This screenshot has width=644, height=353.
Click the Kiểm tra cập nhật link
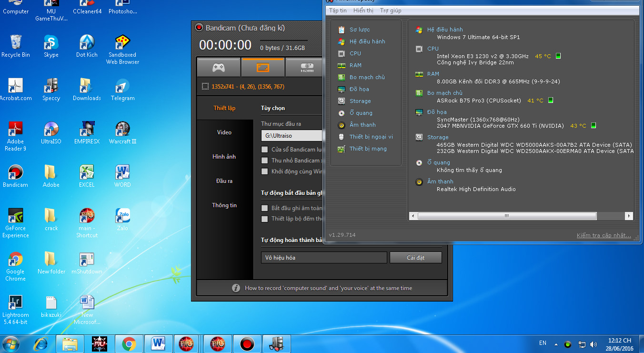click(604, 235)
